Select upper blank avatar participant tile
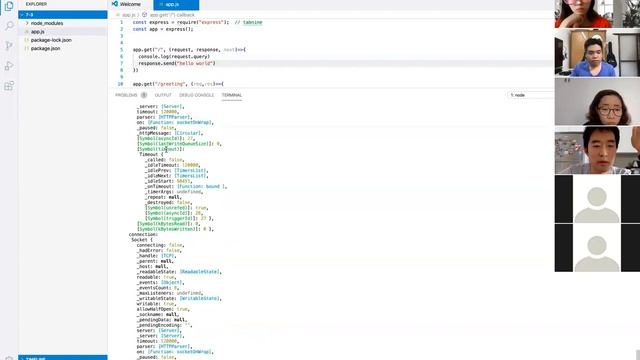The image size is (640, 360). (597, 199)
